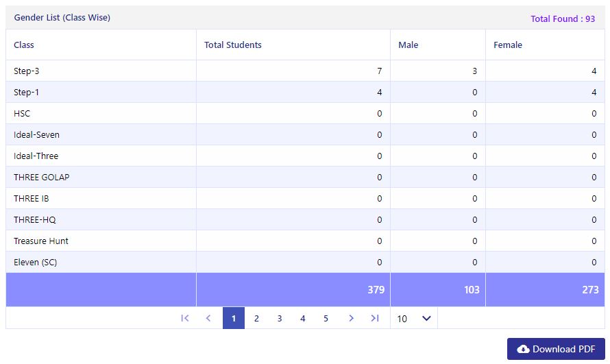
Task: Open page 5 of results
Action: (x=326, y=318)
